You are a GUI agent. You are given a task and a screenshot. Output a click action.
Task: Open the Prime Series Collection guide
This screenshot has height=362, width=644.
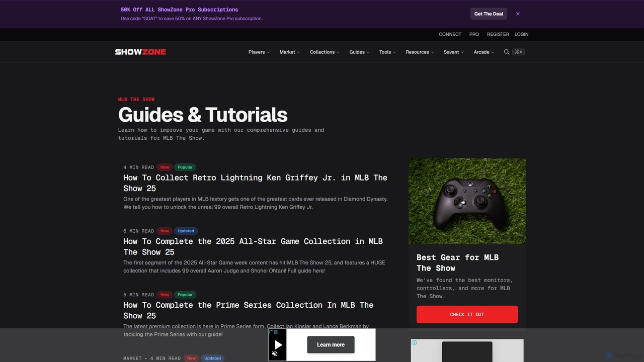coord(249,310)
